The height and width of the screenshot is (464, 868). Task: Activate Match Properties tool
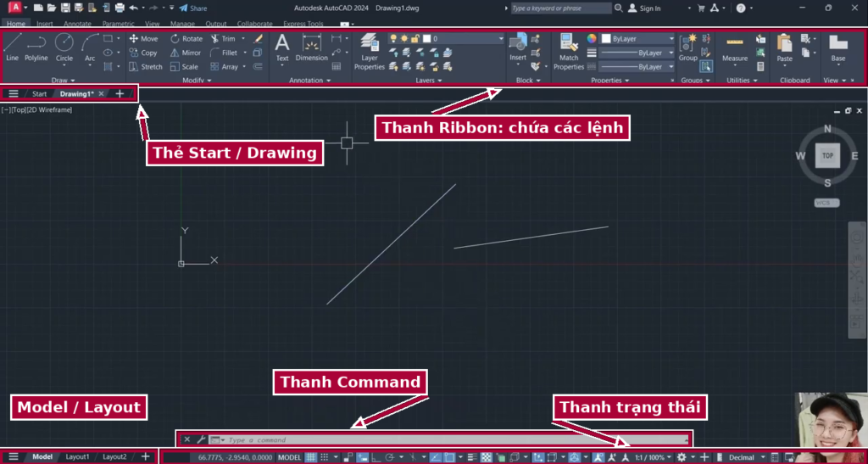point(569,52)
